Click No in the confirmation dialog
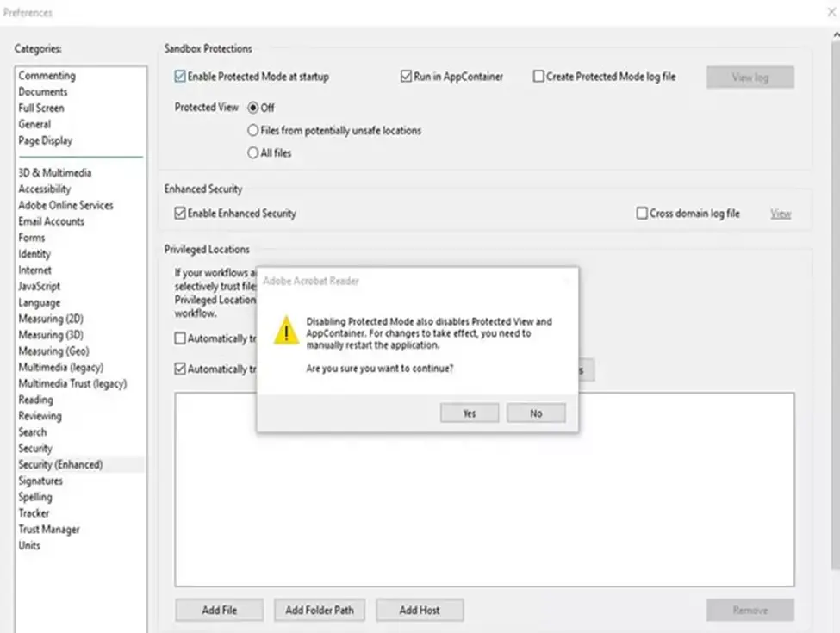The width and height of the screenshot is (840, 633). pyautogui.click(x=536, y=413)
